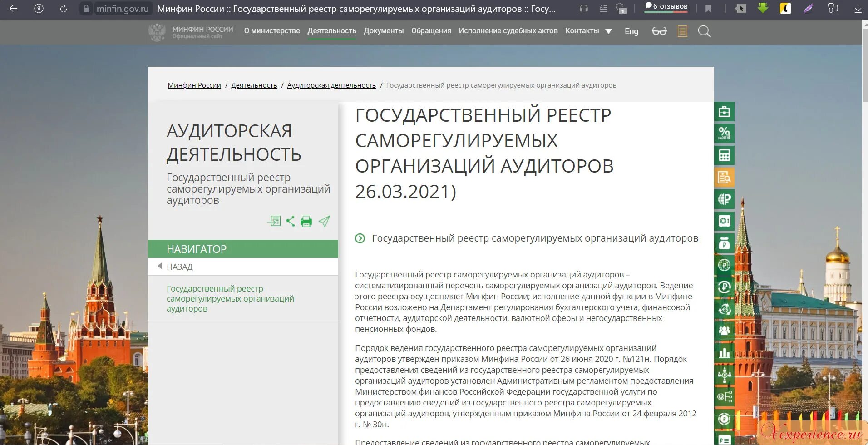Click the ruble money bag icon
Screen dimensions: 868x445
click(x=724, y=243)
